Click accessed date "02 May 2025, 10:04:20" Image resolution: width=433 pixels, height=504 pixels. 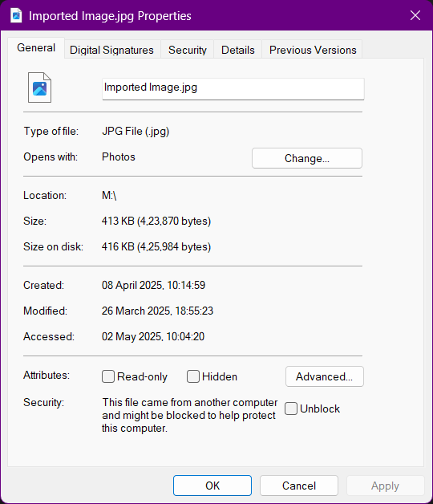click(153, 336)
